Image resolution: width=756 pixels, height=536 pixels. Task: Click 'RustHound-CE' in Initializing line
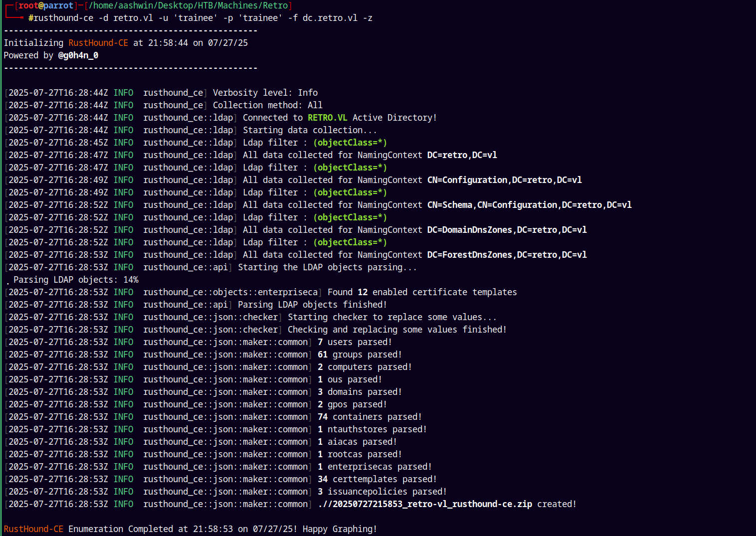point(98,43)
